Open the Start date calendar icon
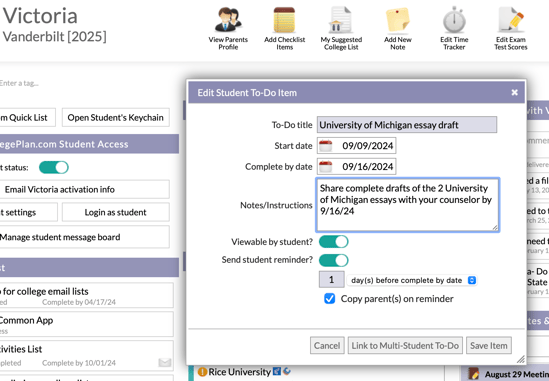The image size is (549, 381). [x=326, y=146]
